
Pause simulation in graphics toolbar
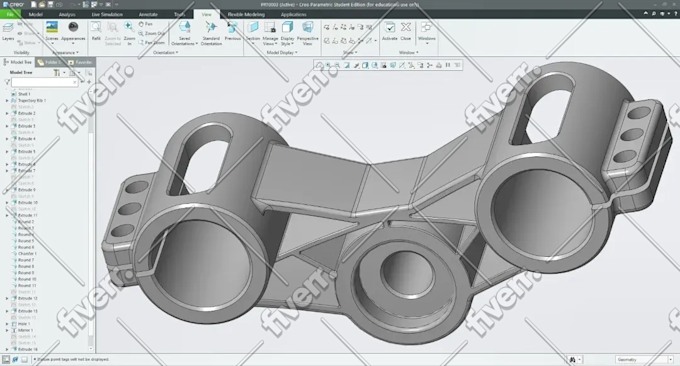tap(448, 65)
